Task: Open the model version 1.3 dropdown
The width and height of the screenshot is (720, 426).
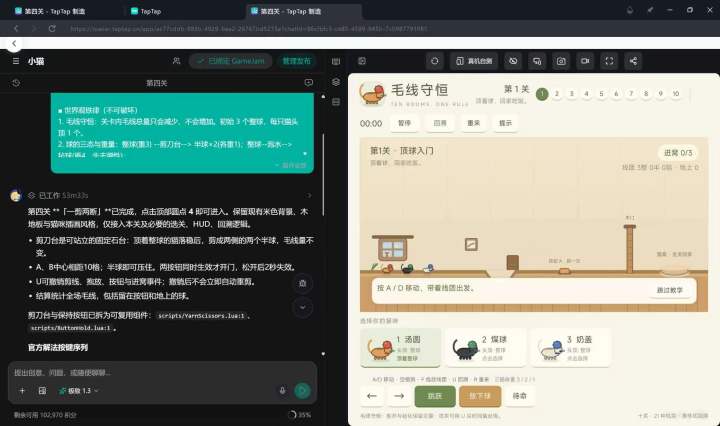Action: click(78, 391)
